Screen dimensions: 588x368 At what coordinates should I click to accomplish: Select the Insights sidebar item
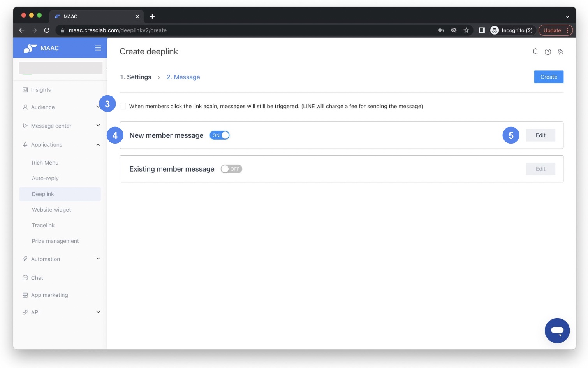[x=40, y=90]
